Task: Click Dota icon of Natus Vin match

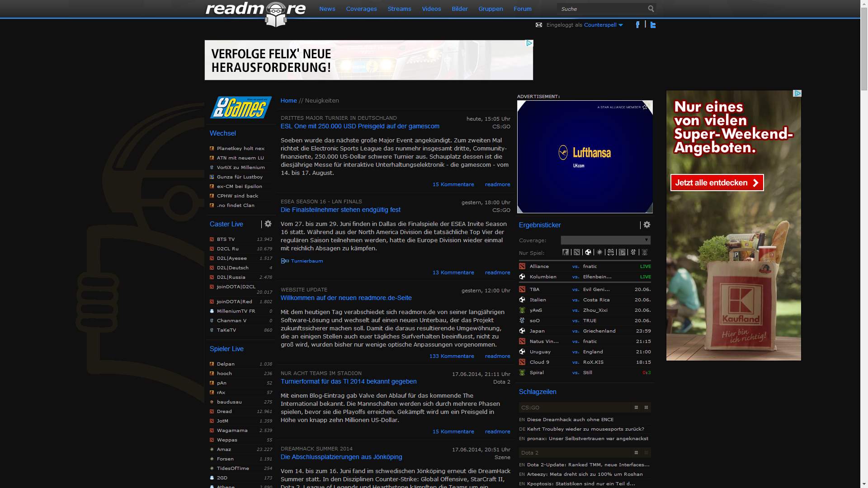Action: 522,341
